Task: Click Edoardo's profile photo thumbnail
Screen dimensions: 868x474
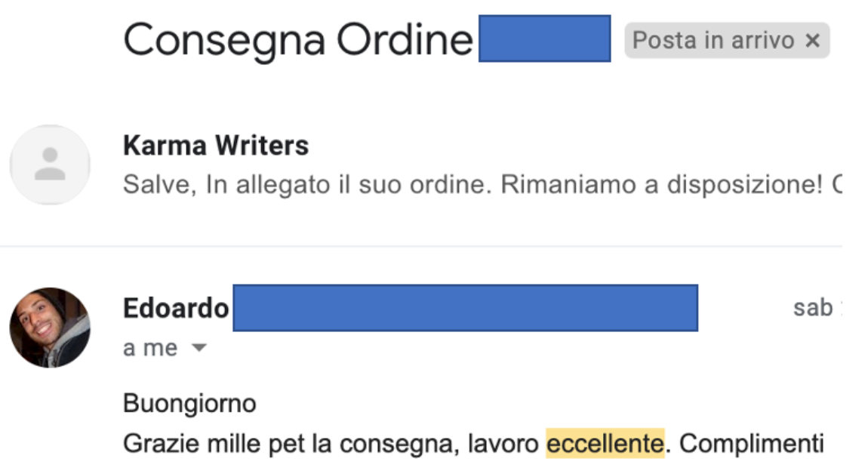Action: click(x=50, y=328)
